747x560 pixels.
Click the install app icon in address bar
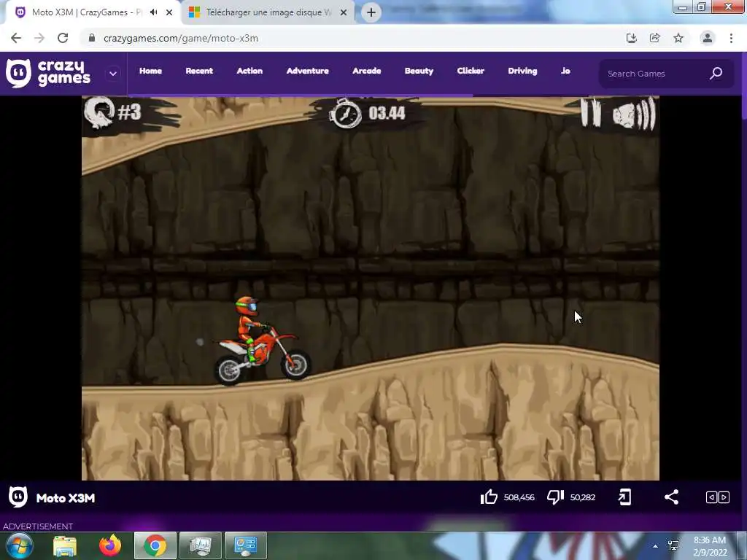pyautogui.click(x=631, y=38)
